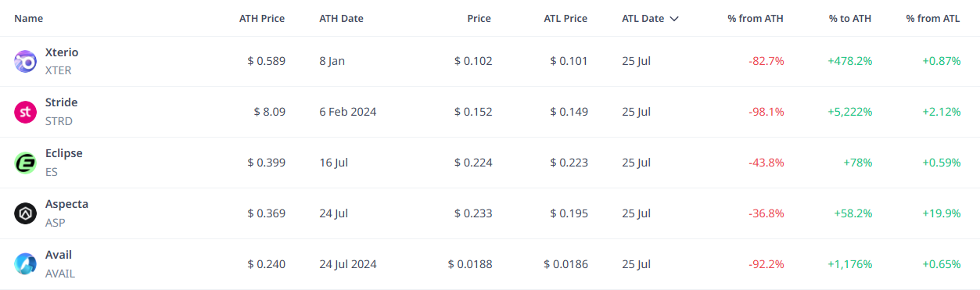
Task: Click the XTER ticker symbol
Action: point(59,70)
